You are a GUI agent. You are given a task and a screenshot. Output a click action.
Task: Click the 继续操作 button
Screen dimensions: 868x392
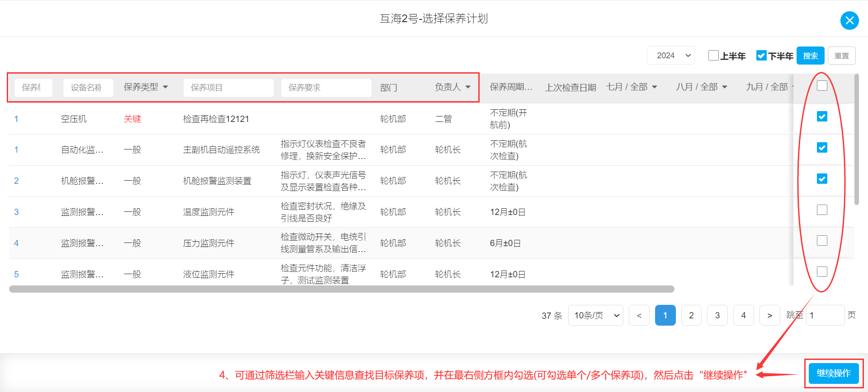pos(834,373)
